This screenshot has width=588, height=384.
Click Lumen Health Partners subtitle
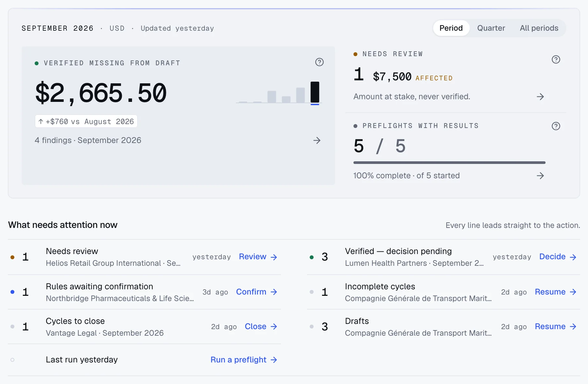(x=414, y=263)
